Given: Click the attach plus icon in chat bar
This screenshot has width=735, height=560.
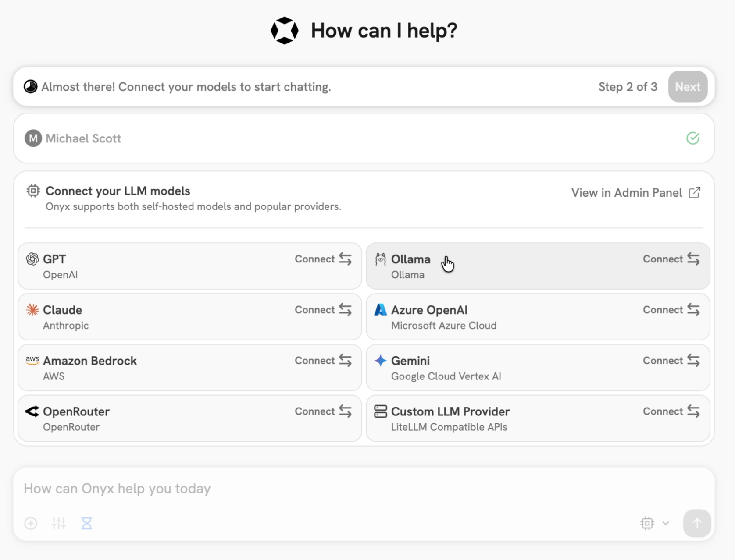Looking at the screenshot, I should 31,523.
